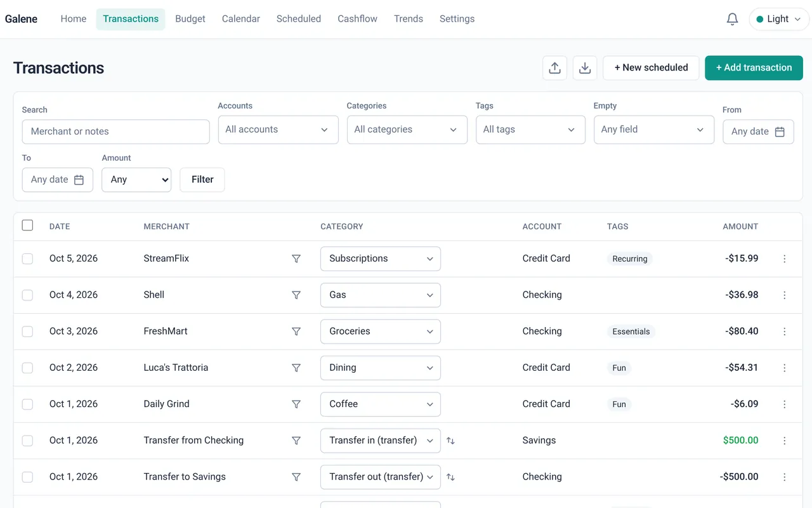Image resolution: width=812 pixels, height=508 pixels.
Task: Click the New scheduled button
Action: pos(651,68)
